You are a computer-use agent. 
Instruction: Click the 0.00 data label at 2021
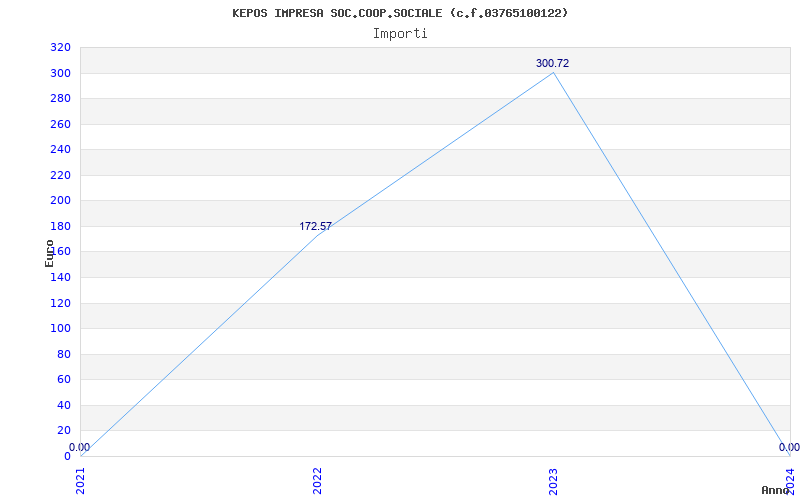click(x=80, y=447)
